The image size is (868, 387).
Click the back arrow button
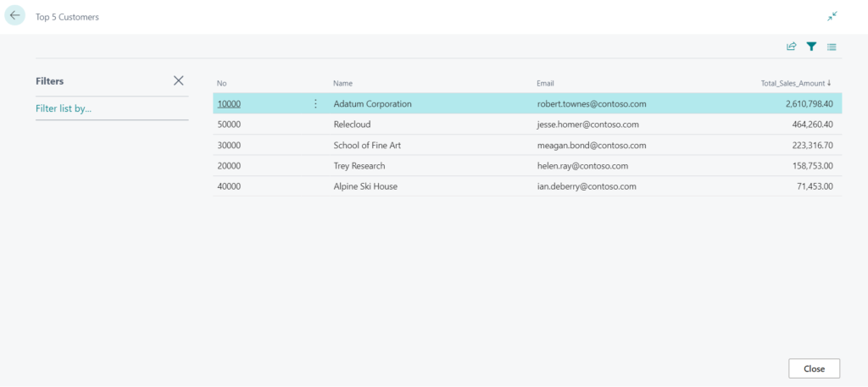pyautogui.click(x=15, y=15)
